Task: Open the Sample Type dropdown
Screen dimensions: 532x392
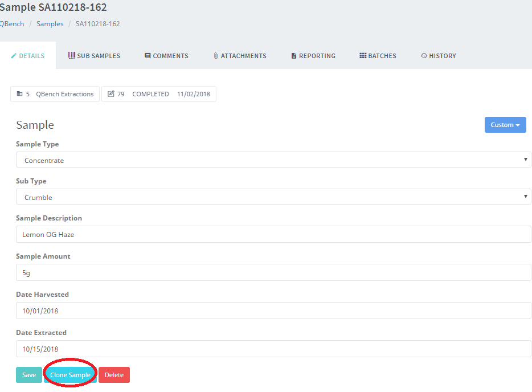Action: pos(273,160)
